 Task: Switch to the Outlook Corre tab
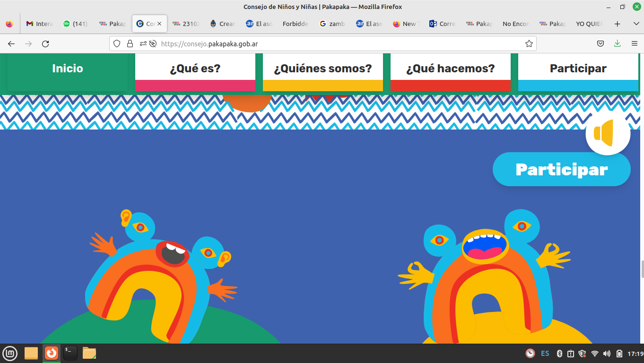coord(443,24)
